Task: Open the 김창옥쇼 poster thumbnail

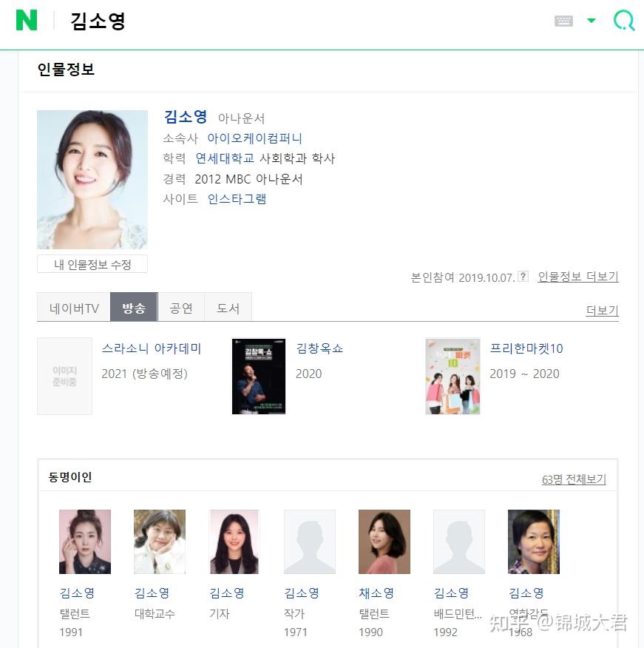Action: pyautogui.click(x=259, y=376)
